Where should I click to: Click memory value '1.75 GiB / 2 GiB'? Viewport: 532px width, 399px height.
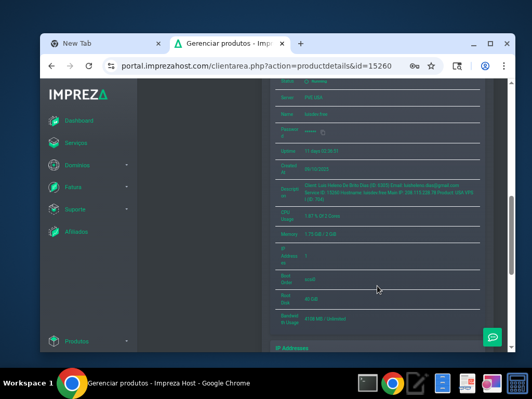tap(320, 234)
